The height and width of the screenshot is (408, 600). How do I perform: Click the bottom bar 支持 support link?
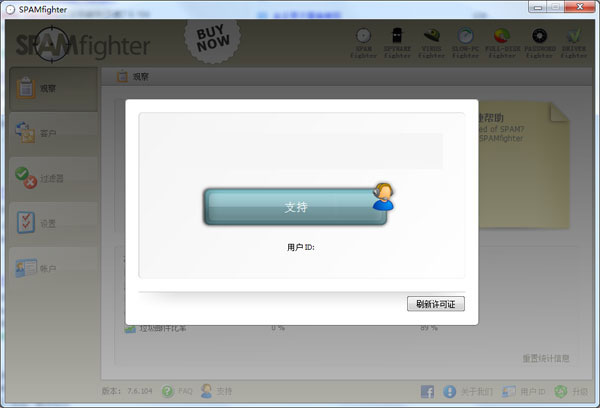point(217,391)
